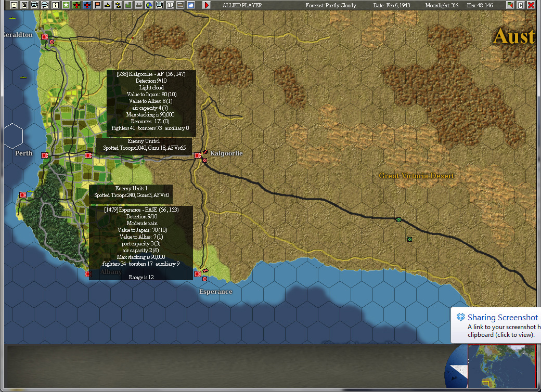Open the globe world map icon
Screen dimensions: 541x392
149,5
